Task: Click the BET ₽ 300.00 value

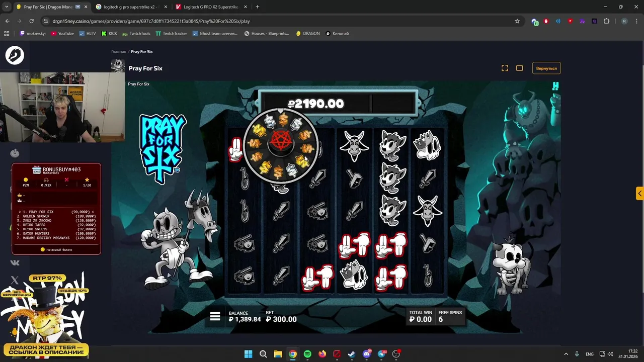Action: (x=281, y=319)
